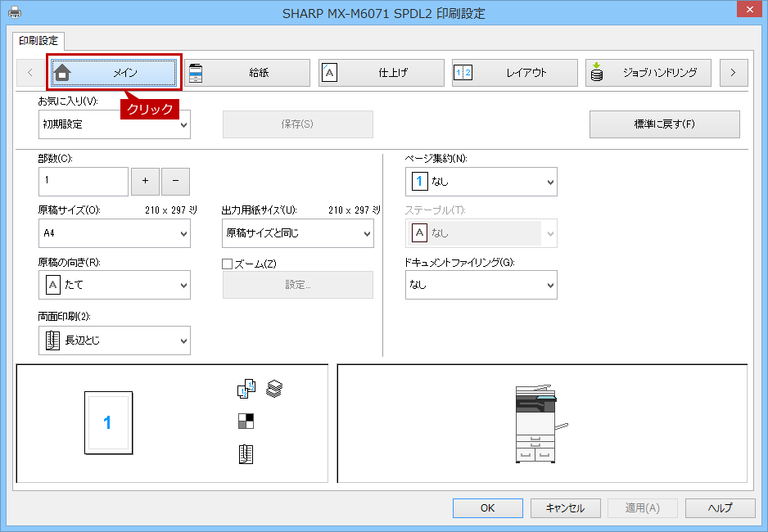
Task: Click the job handling stack icon
Action: click(596, 72)
